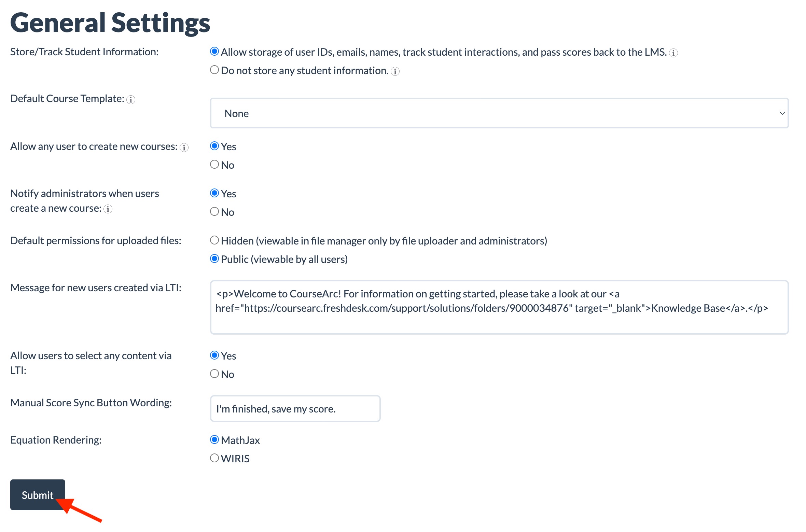Choose Hidden permissions for uploaded files
The image size is (806, 532).
pos(214,240)
